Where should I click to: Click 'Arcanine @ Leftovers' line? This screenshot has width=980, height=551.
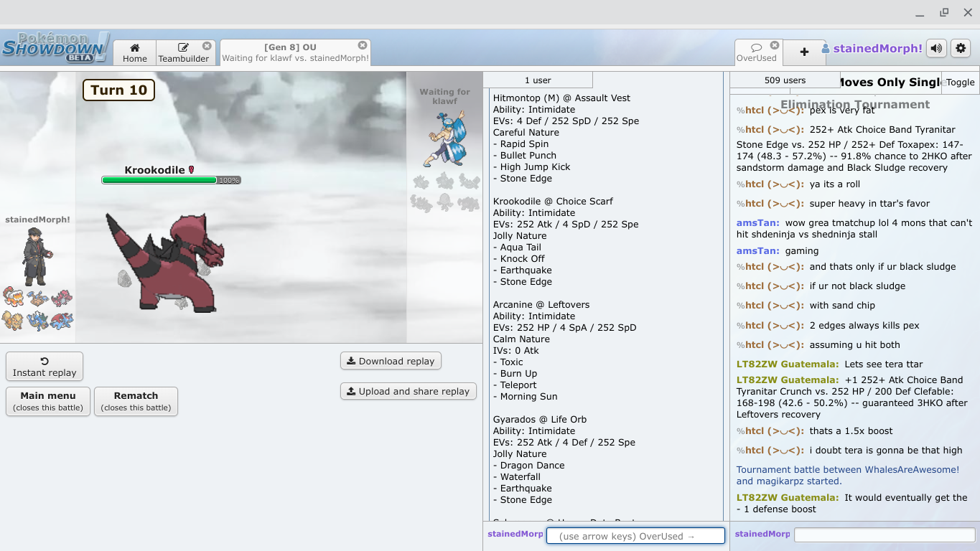coord(541,304)
